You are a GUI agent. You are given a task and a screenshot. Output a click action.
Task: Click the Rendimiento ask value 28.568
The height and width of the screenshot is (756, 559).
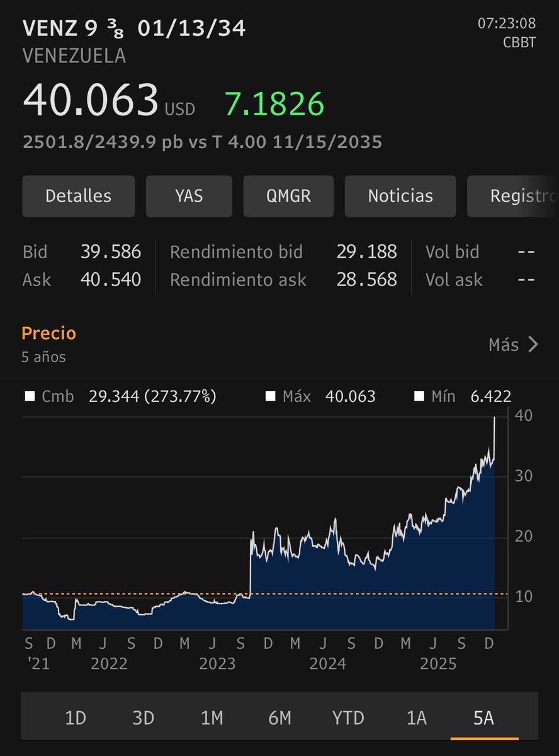367,280
